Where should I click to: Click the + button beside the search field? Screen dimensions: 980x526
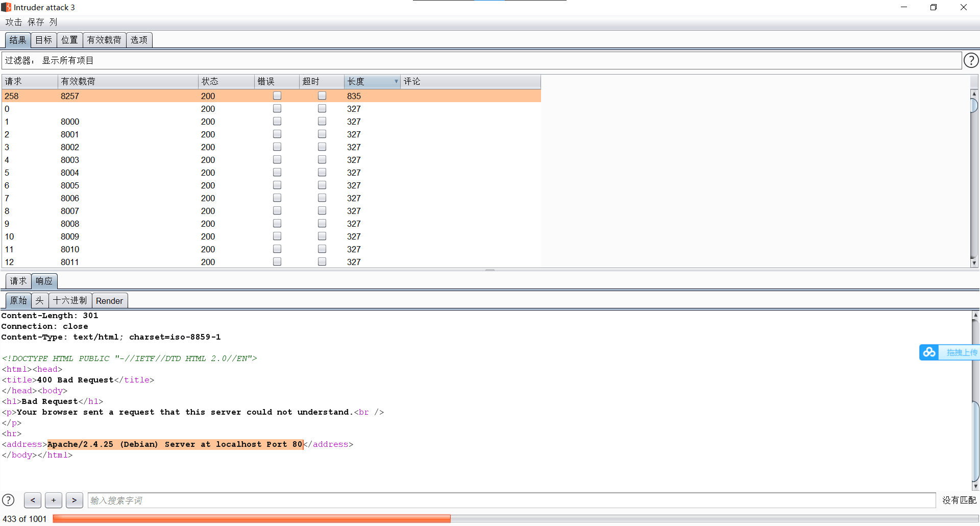click(54, 500)
